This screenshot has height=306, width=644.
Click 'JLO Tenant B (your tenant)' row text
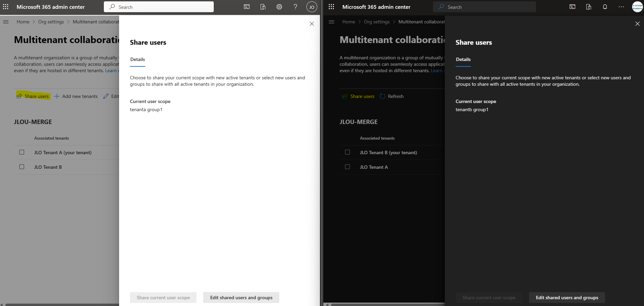tap(389, 152)
